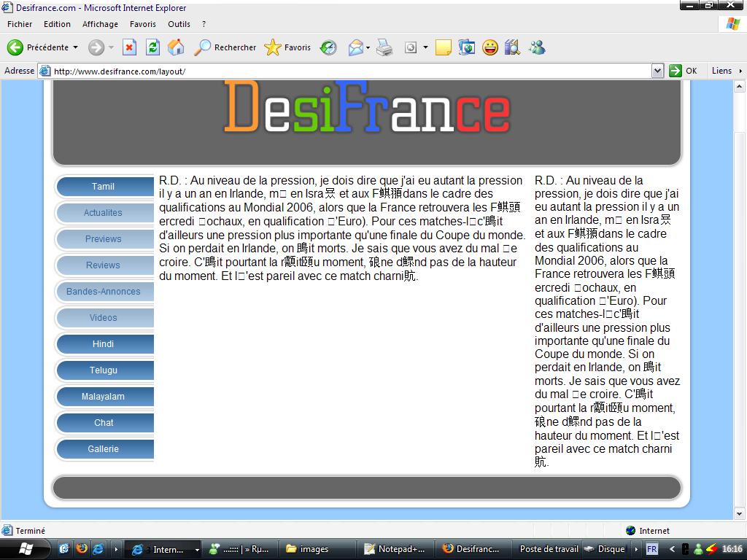Click the DesiFrance logo banner
The image size is (747, 560).
point(368,108)
